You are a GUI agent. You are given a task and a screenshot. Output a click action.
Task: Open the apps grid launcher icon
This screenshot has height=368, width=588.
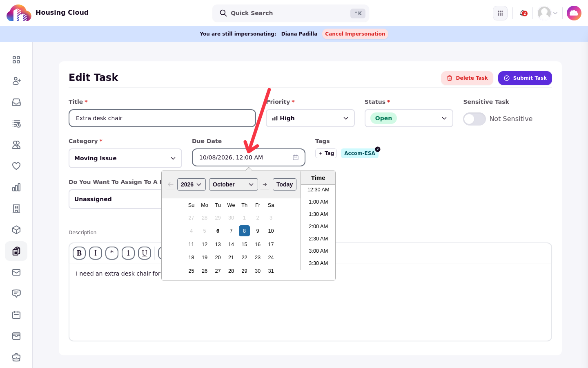point(500,13)
